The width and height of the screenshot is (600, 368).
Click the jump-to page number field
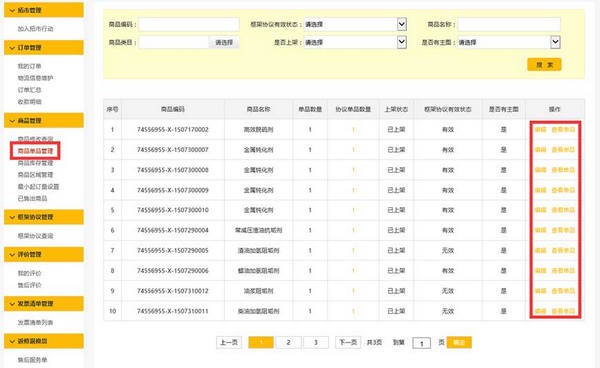422,343
